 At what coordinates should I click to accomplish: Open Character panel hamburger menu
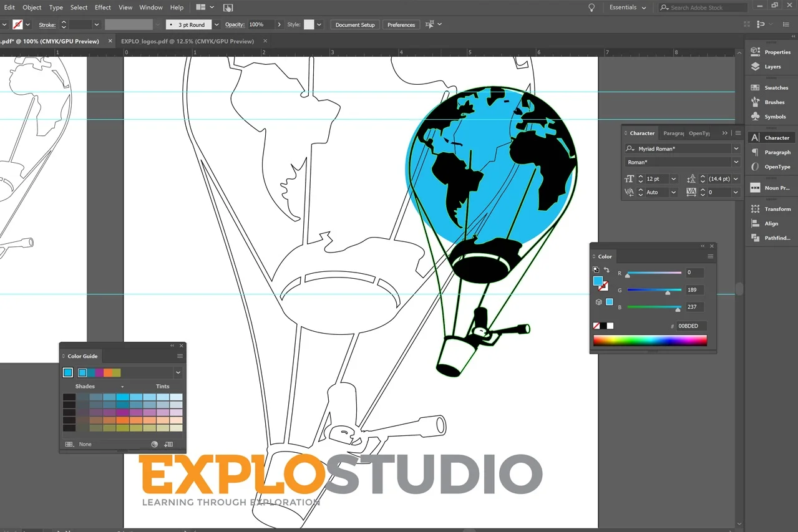coord(738,133)
